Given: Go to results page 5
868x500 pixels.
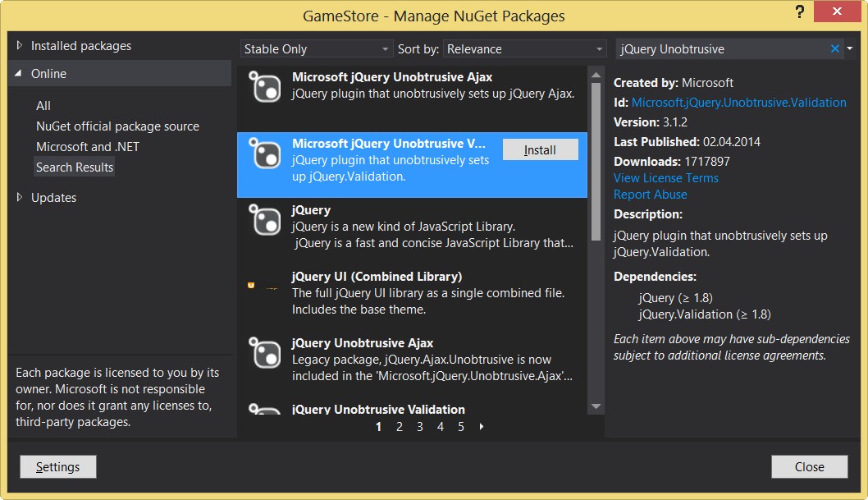Looking at the screenshot, I should (x=460, y=427).
